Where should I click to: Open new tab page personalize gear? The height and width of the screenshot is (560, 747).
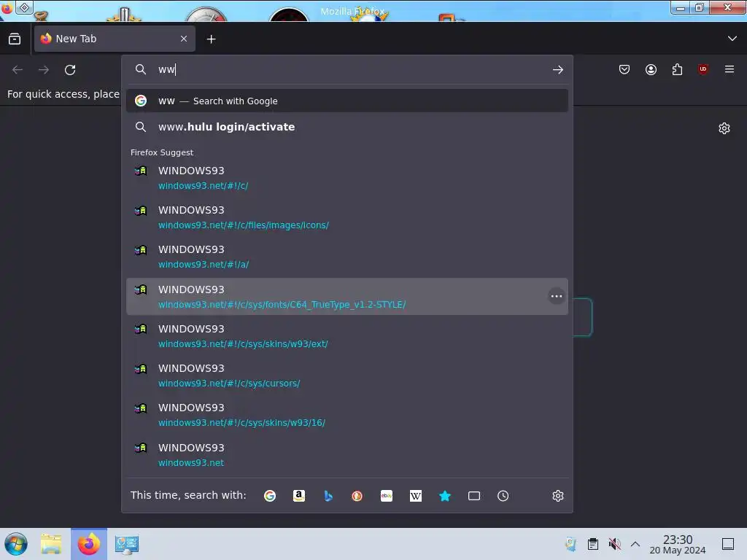[724, 128]
